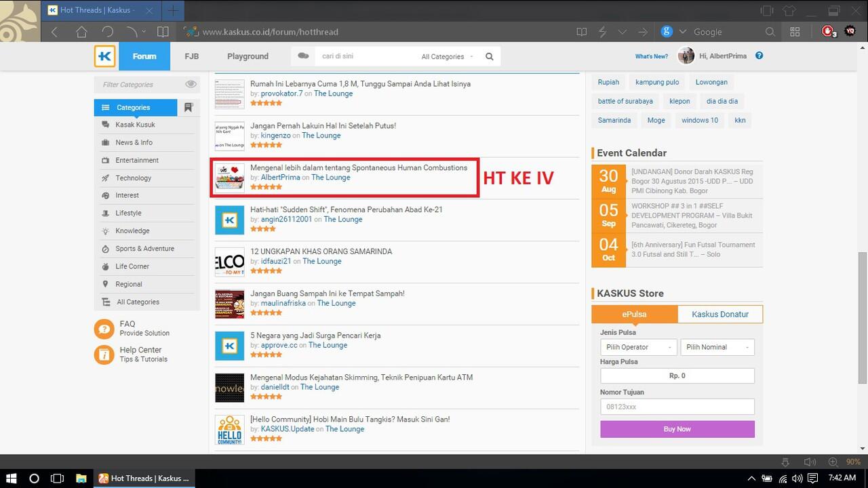The width and height of the screenshot is (868, 488).
Task: Click the go arrow in address bar
Action: tap(642, 32)
